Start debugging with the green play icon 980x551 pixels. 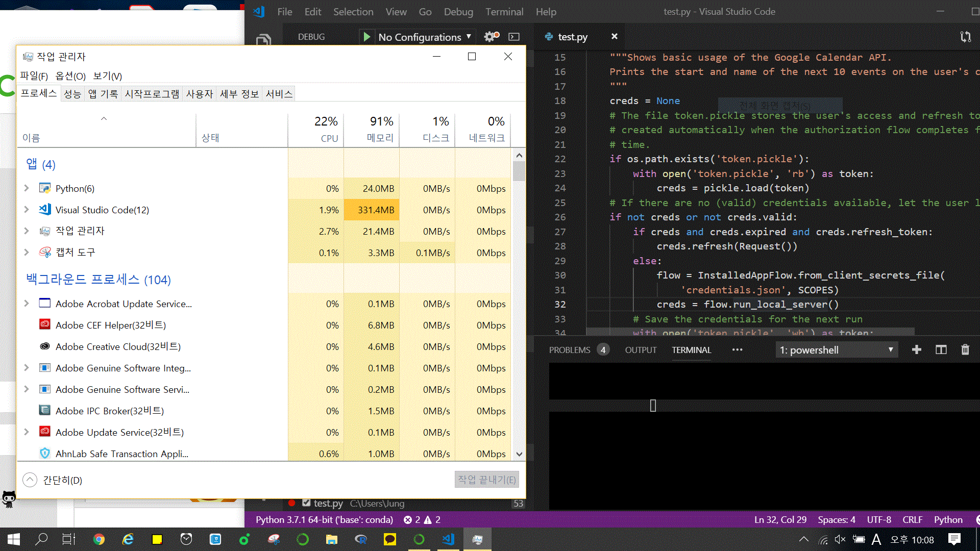[x=366, y=37]
